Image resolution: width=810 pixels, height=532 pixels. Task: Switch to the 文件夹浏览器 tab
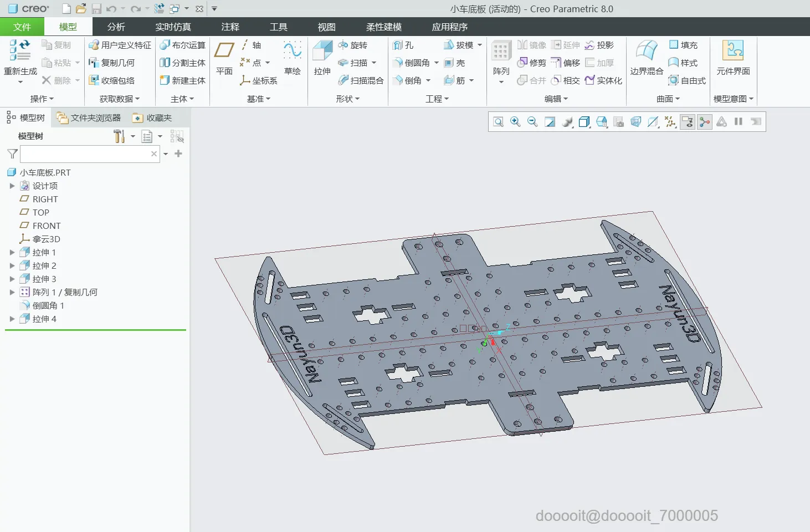tap(89, 118)
